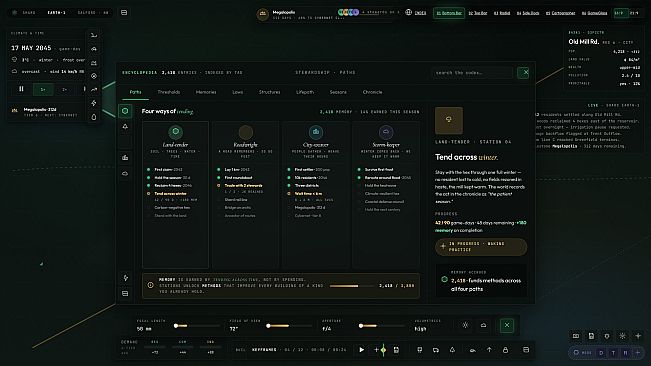This screenshot has width=651, height=366.
Task: Open the Seasons tab
Action: 338,92
